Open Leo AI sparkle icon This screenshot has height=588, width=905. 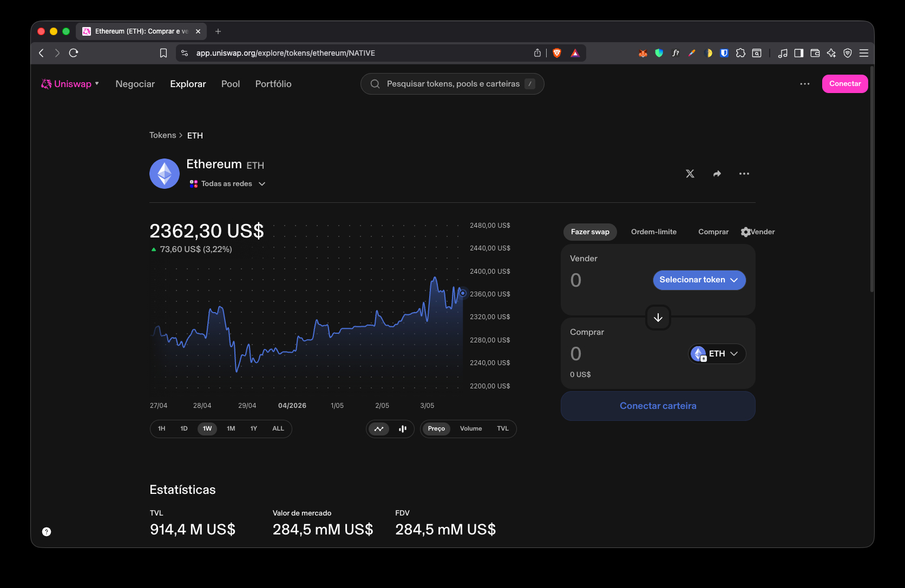point(831,53)
